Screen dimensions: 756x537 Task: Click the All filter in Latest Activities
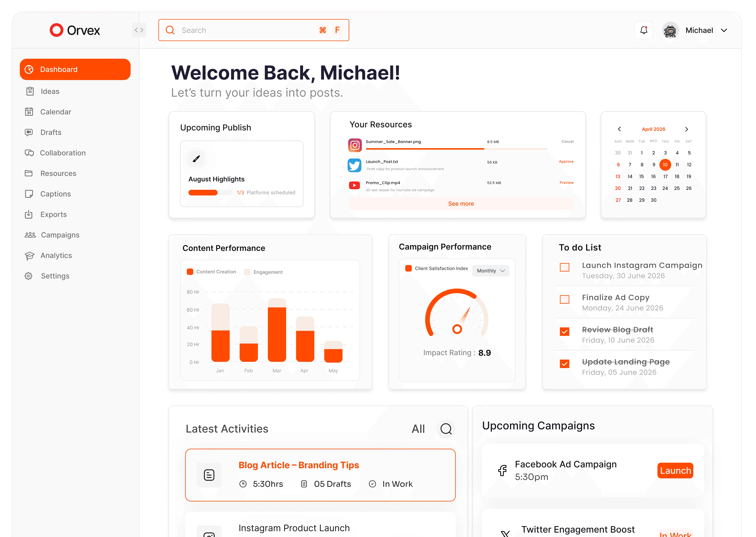tap(418, 429)
